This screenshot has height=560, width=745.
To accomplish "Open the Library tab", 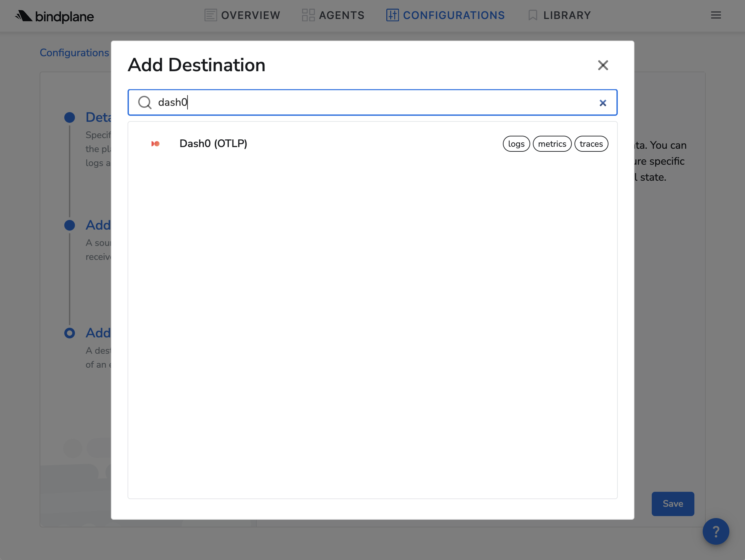I will 567,15.
